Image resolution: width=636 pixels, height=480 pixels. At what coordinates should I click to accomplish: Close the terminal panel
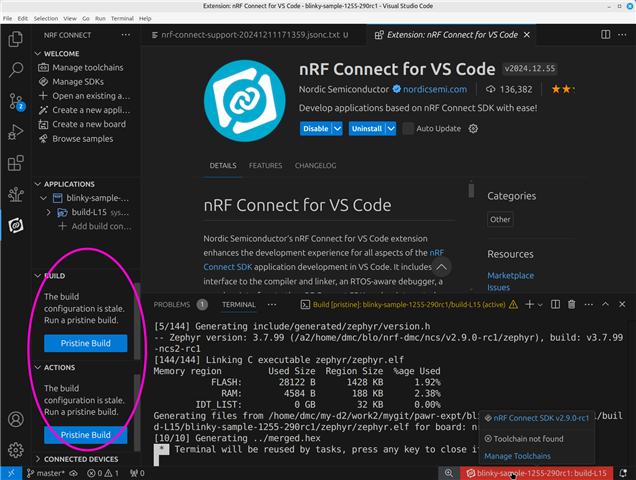pyautogui.click(x=622, y=304)
